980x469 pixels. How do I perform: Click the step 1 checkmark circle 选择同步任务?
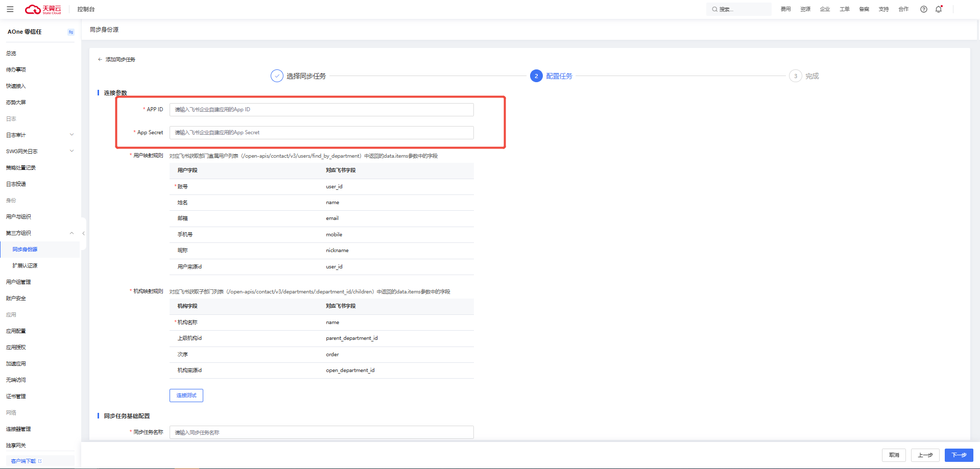point(277,76)
